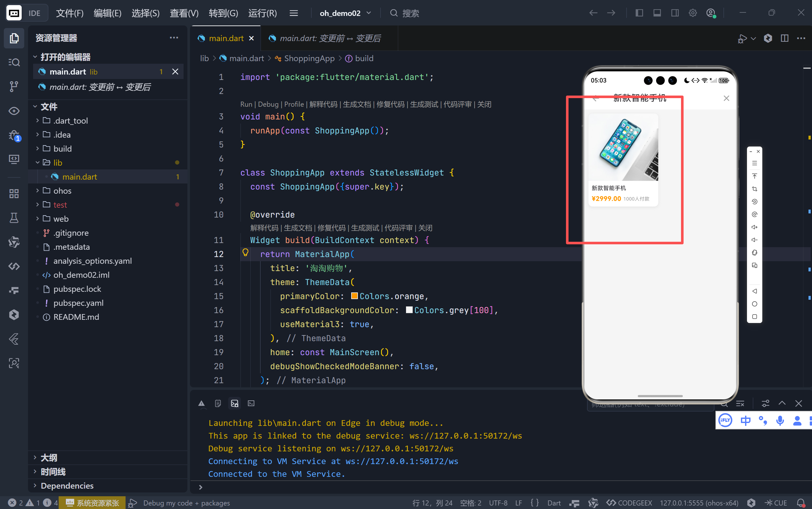
Task: Click the Colors.orange color swatch
Action: 354,296
